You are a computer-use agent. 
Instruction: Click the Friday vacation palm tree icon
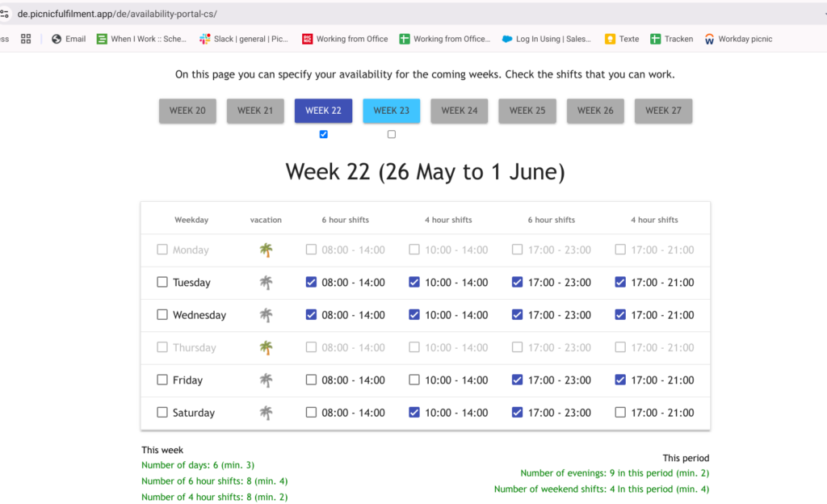[x=266, y=380]
